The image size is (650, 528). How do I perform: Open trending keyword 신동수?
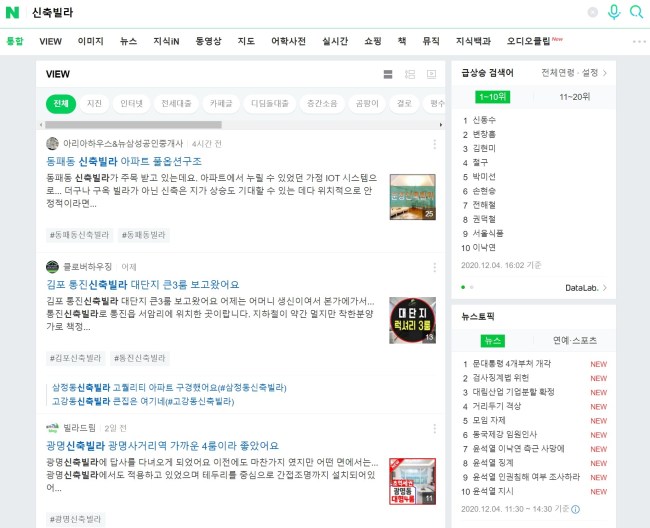(x=484, y=120)
